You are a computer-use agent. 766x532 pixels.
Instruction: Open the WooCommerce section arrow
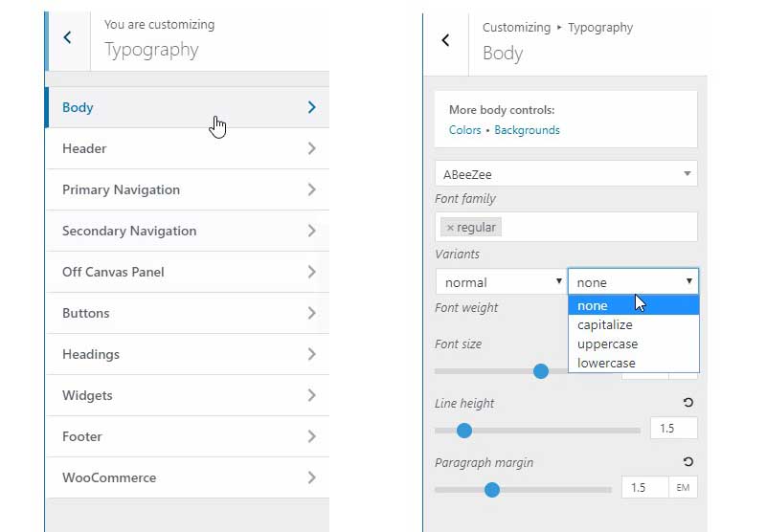312,477
